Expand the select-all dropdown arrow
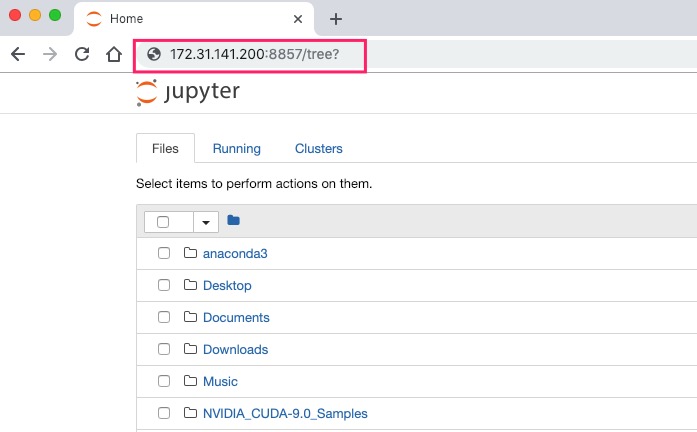Viewport: 697px width, 432px height. (206, 222)
